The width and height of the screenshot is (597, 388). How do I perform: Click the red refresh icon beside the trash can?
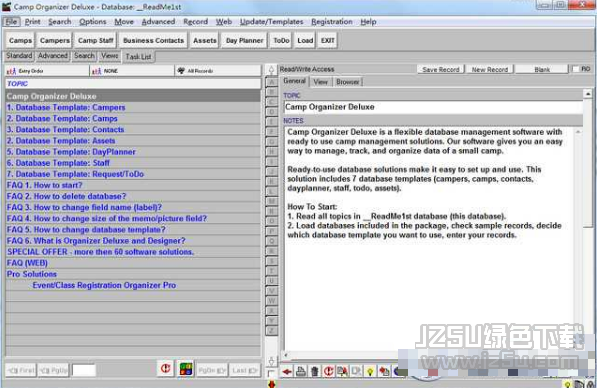(x=328, y=371)
